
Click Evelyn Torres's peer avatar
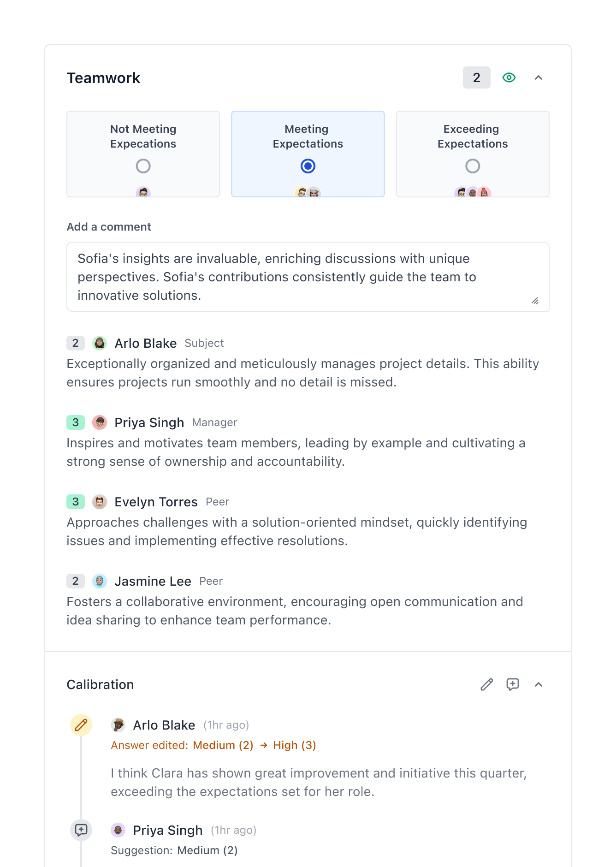[99, 501]
